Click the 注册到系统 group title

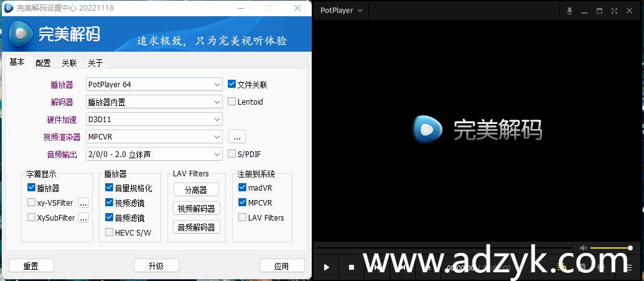click(256, 174)
